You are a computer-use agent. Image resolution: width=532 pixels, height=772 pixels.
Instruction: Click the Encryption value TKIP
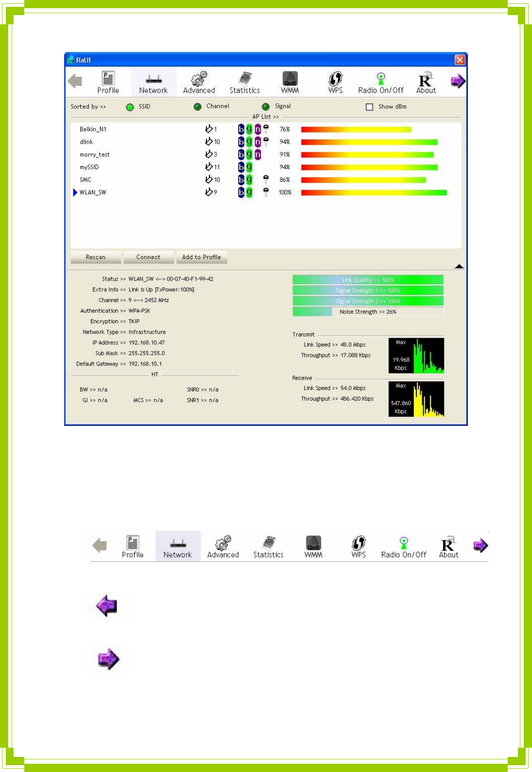[134, 321]
